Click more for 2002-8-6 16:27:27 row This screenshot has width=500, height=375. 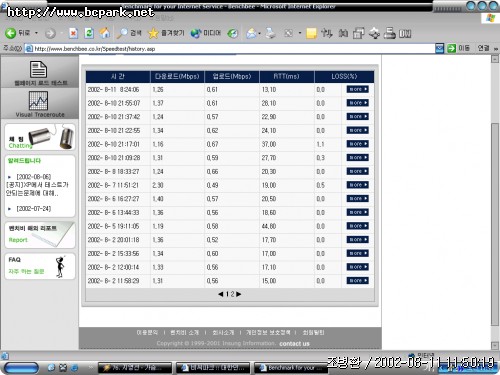click(357, 199)
